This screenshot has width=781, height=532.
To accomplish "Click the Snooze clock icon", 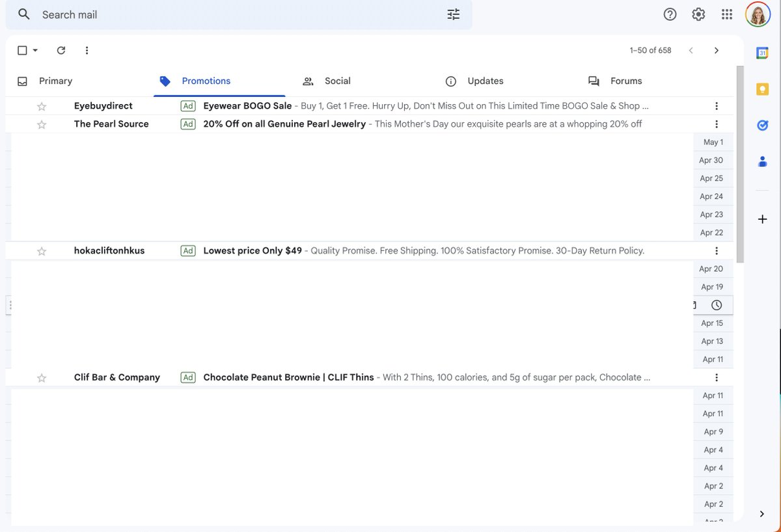I will pos(717,305).
